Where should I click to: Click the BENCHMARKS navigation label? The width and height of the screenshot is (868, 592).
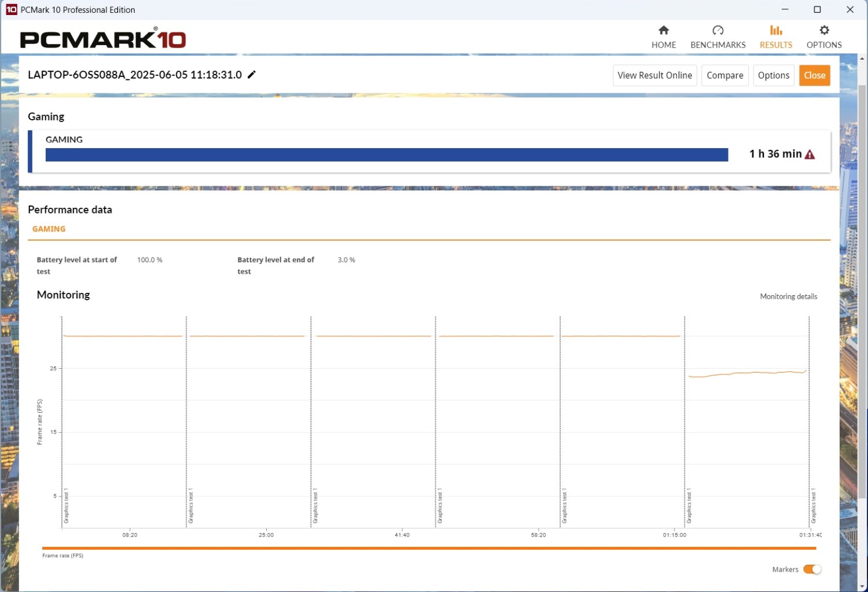coord(718,45)
